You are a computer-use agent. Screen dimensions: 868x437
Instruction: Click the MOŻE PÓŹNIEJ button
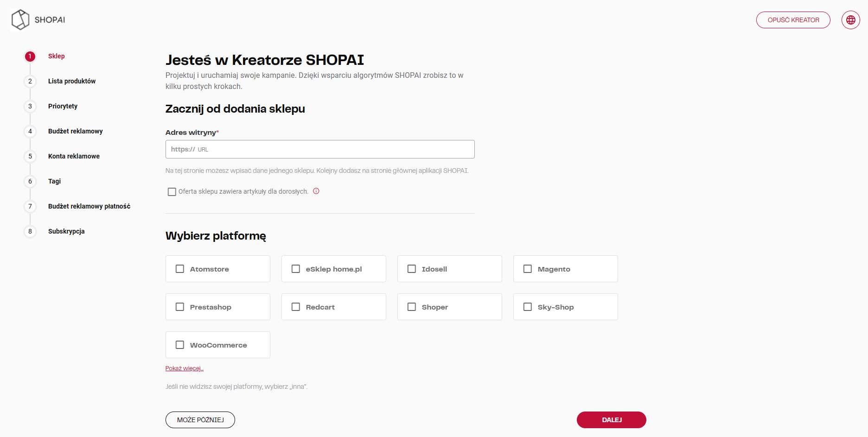pyautogui.click(x=200, y=420)
